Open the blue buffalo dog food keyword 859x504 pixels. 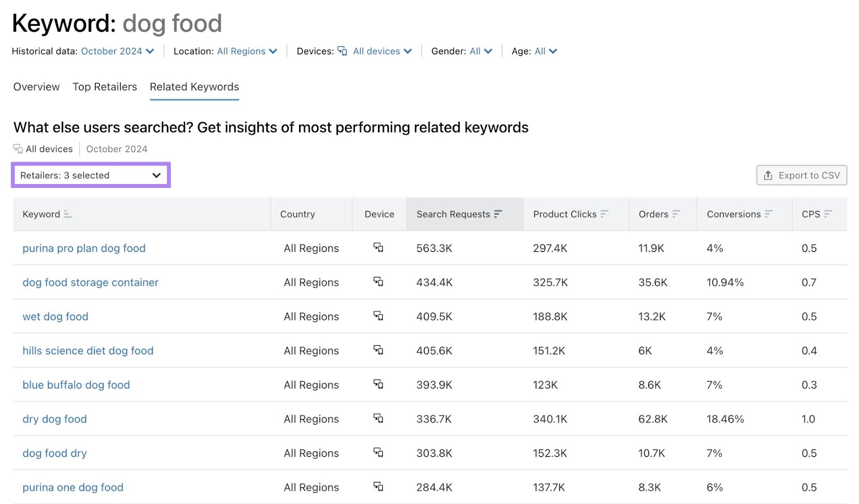tap(76, 384)
